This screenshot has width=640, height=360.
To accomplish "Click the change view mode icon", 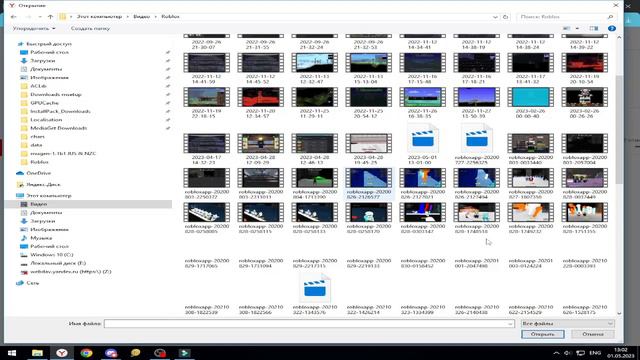I will click(567, 29).
